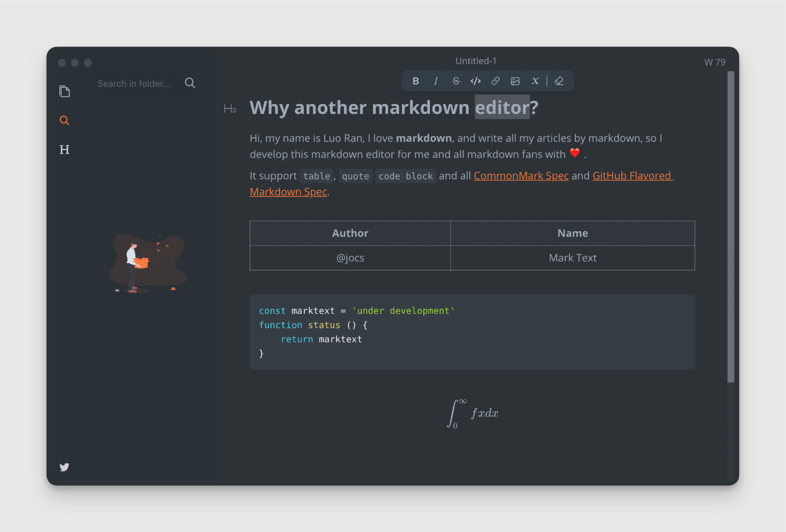Click the integral math formula block
The width and height of the screenshot is (786, 532).
click(x=472, y=413)
